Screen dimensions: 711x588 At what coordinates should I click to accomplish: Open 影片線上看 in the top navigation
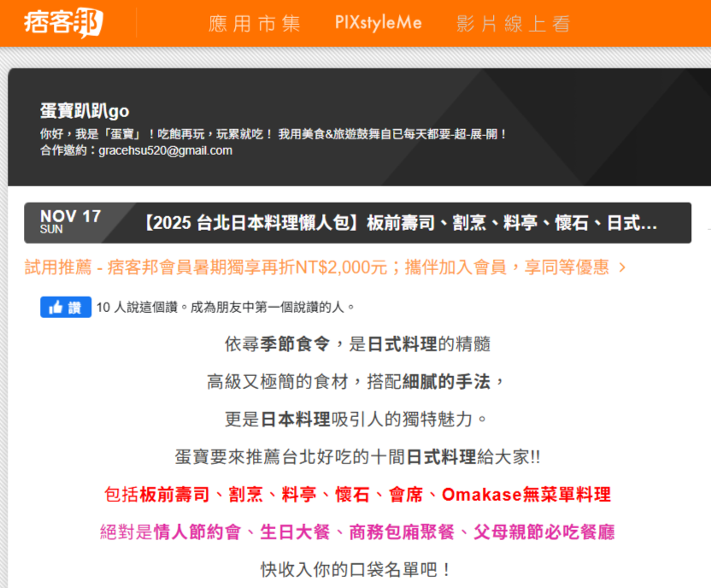click(513, 23)
